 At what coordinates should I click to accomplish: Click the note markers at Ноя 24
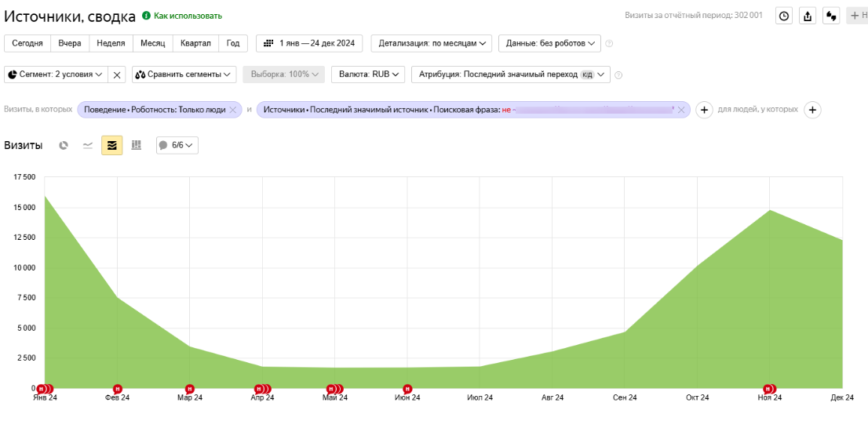click(769, 388)
